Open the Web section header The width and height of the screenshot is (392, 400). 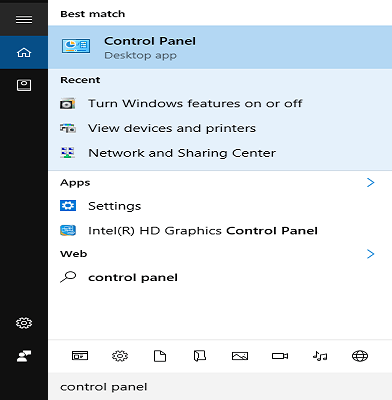tap(74, 254)
